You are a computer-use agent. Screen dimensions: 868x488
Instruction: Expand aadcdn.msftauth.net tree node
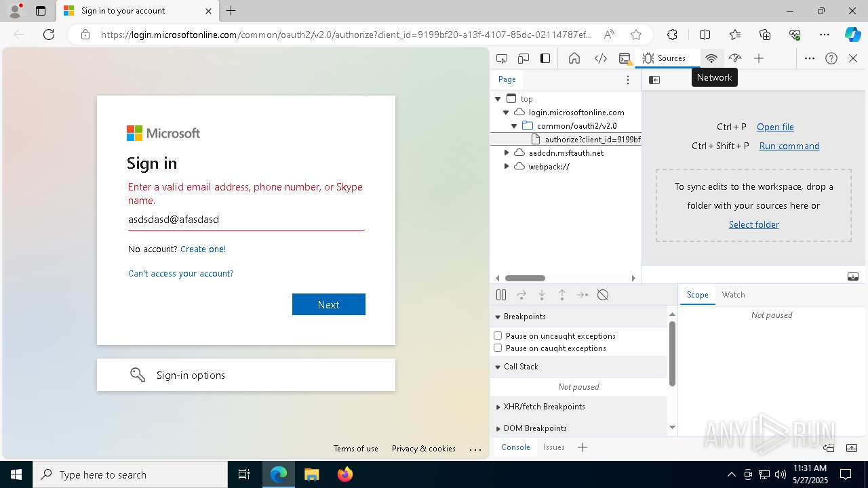tap(506, 153)
